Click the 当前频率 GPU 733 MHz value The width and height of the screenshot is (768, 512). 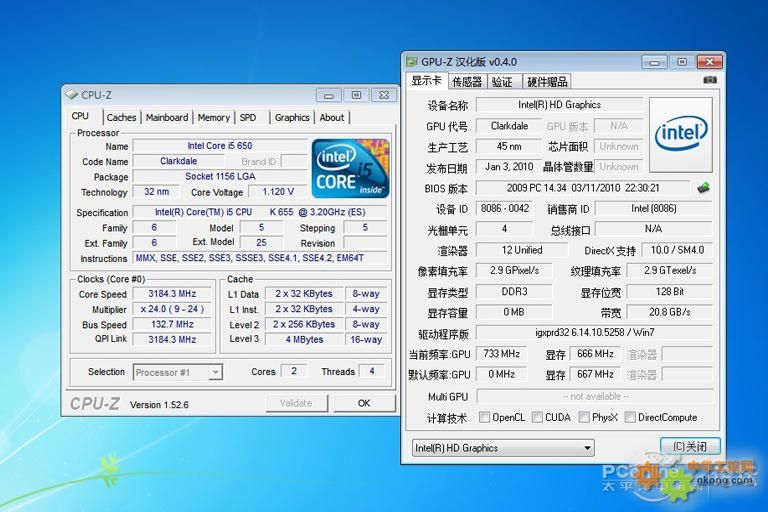click(x=501, y=354)
